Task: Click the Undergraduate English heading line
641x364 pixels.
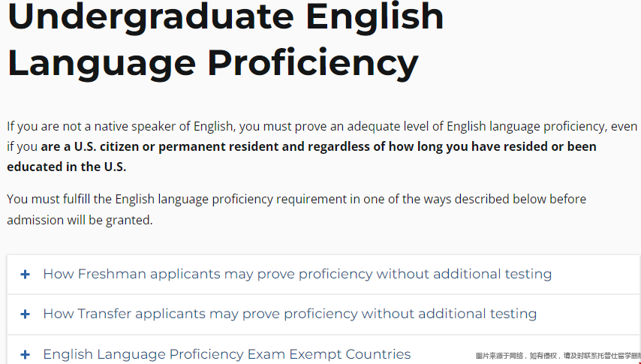Action: [x=226, y=17]
